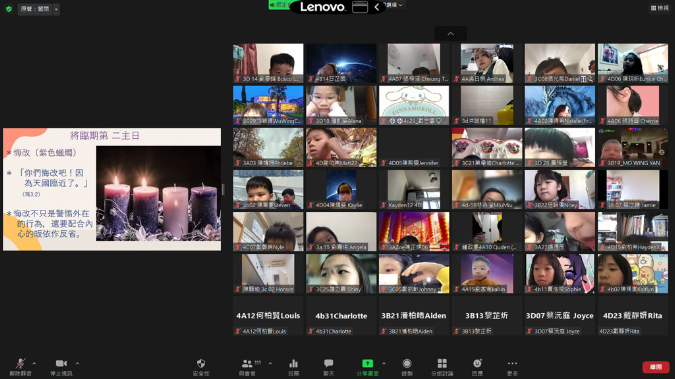Viewport: 675px width, 379px height.
Task: Open the More ellipsis menu
Action: click(512, 367)
